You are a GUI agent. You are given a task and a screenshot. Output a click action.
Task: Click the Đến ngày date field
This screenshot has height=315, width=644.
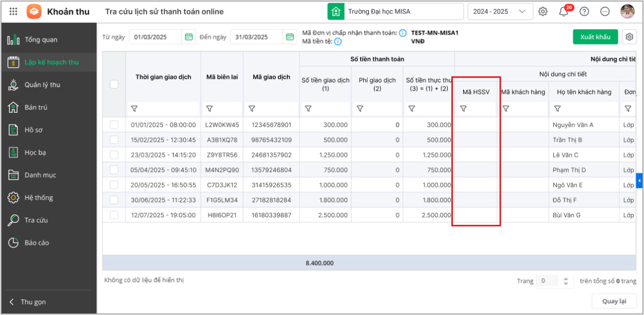point(256,37)
